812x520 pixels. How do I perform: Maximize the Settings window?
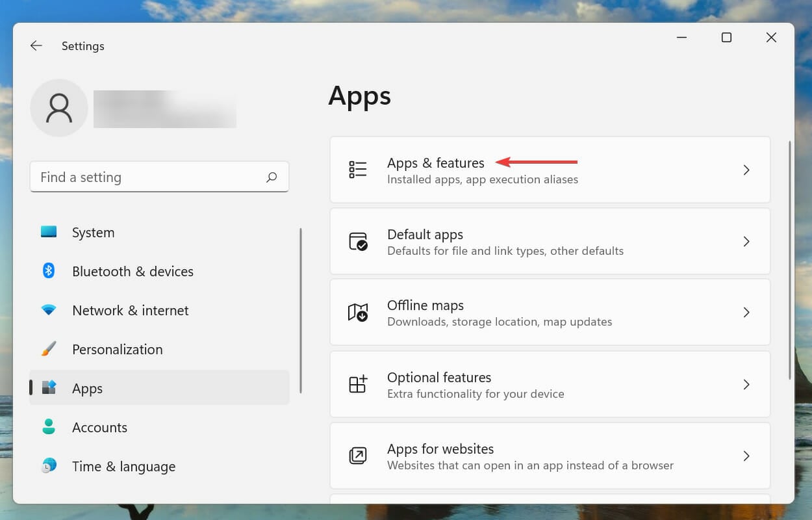point(726,38)
